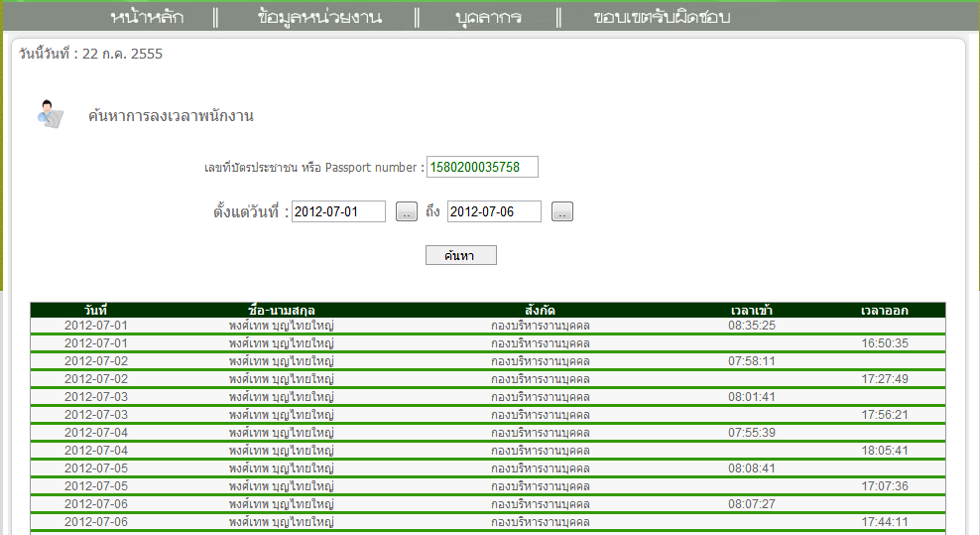Click department cell in the 08:07:27 row

point(540,503)
